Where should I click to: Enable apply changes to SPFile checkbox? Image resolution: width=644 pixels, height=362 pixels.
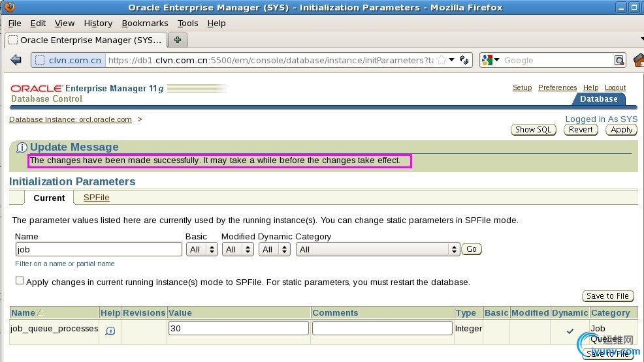tap(20, 281)
